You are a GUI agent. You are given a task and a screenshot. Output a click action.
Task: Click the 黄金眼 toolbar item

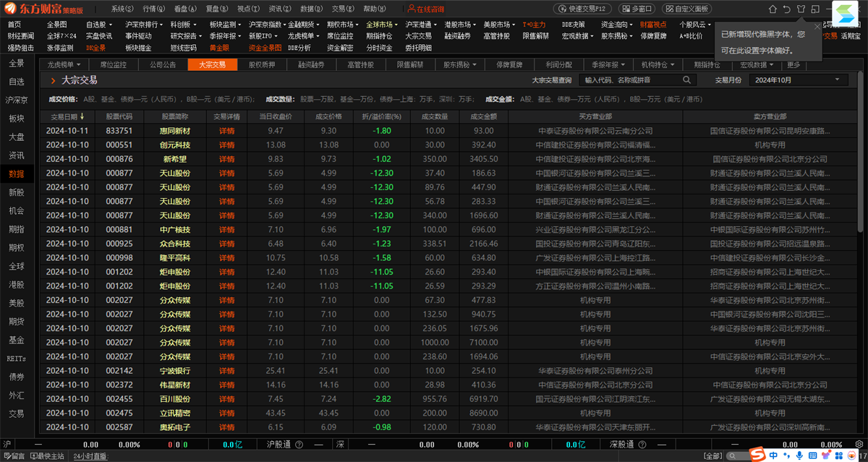point(220,48)
